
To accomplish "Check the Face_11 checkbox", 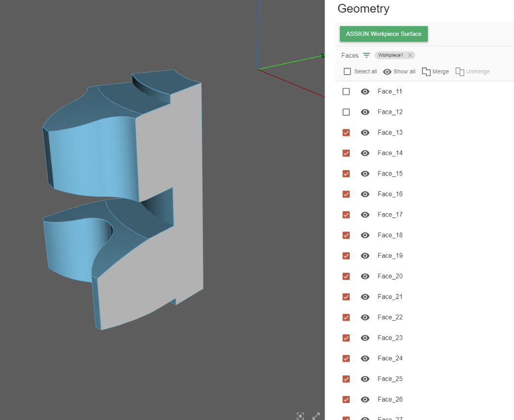I will pyautogui.click(x=346, y=92).
